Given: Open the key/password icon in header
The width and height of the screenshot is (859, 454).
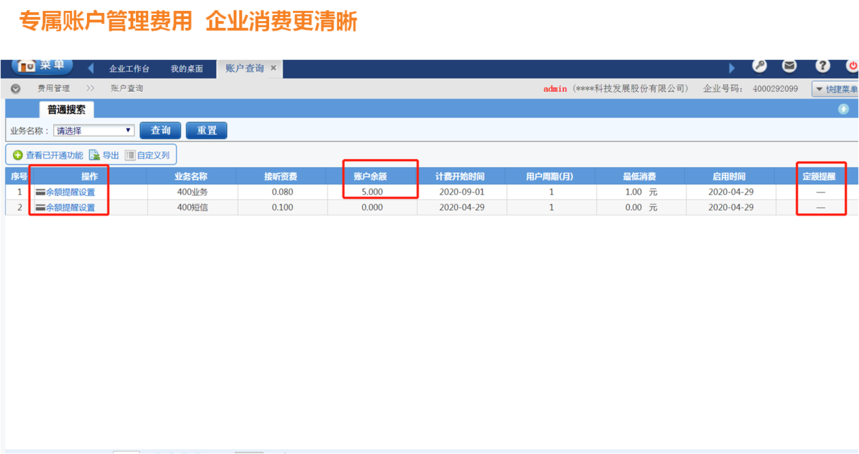Looking at the screenshot, I should [760, 66].
